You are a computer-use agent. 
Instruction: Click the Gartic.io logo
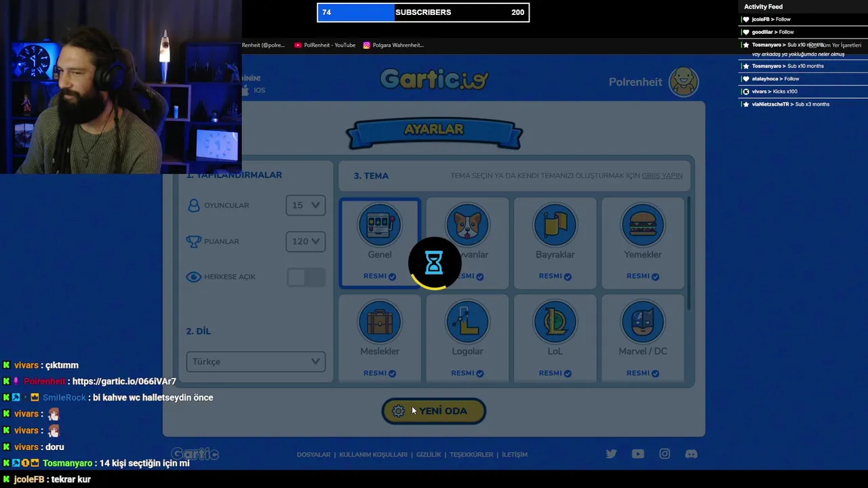(434, 79)
